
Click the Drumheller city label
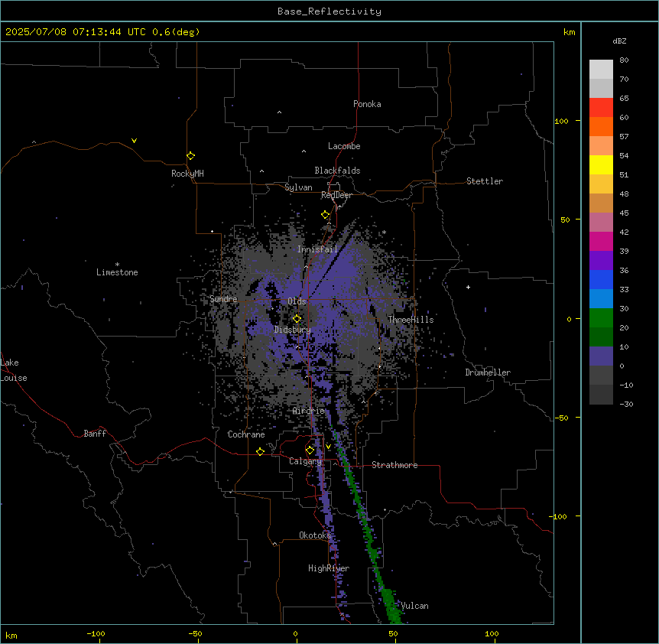point(488,372)
